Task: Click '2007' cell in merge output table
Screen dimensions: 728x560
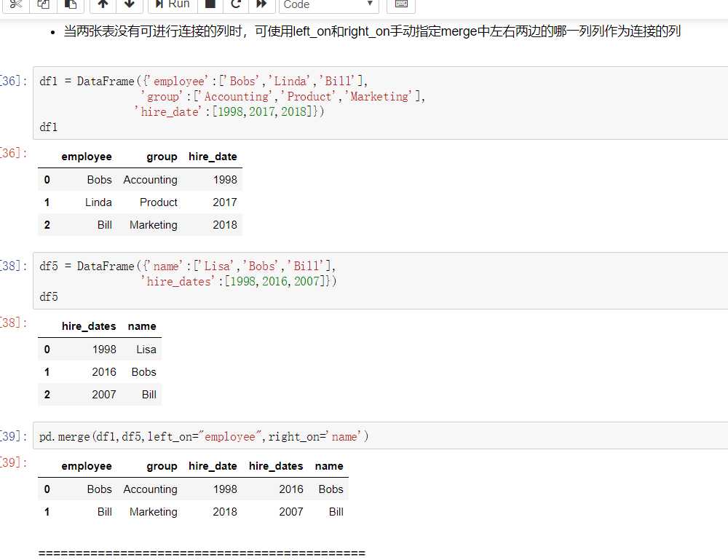Action: (291, 512)
